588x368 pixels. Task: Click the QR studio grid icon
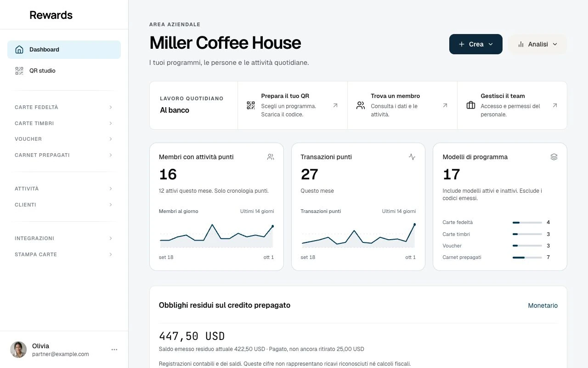[19, 71]
